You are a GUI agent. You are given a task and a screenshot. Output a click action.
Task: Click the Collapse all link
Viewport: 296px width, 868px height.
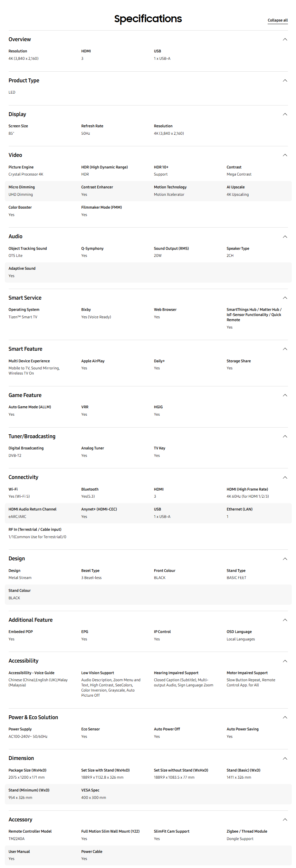(277, 20)
